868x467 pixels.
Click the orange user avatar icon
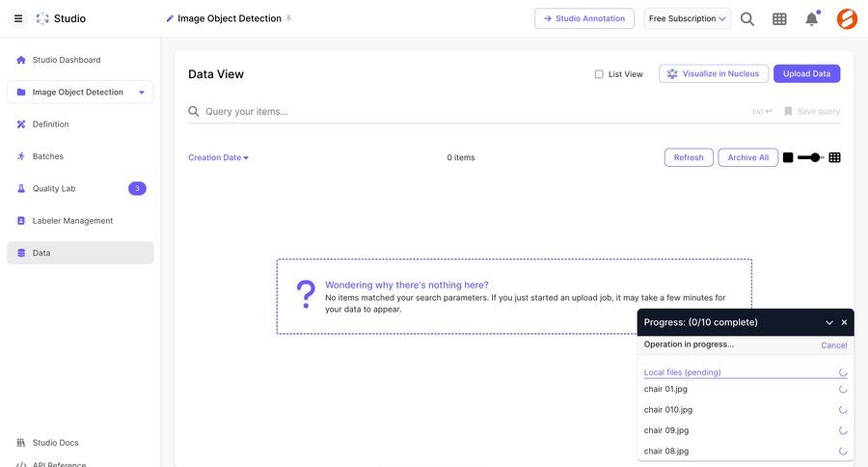point(847,18)
